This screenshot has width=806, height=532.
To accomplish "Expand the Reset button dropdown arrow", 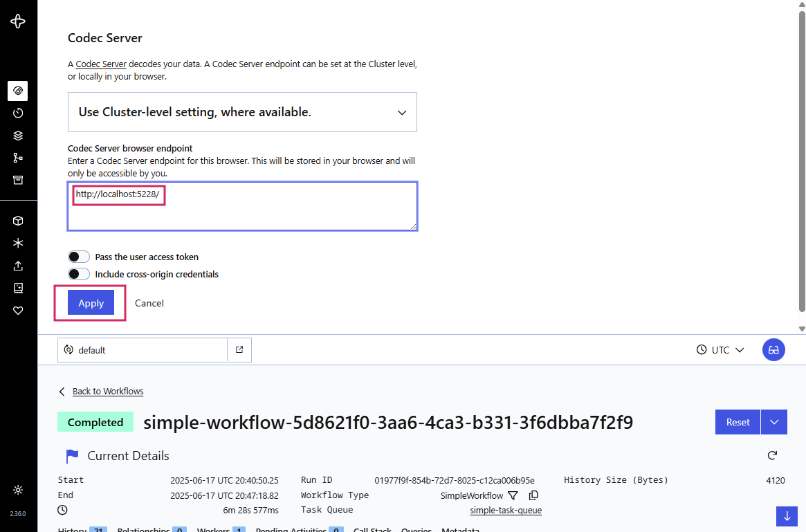I will (774, 422).
